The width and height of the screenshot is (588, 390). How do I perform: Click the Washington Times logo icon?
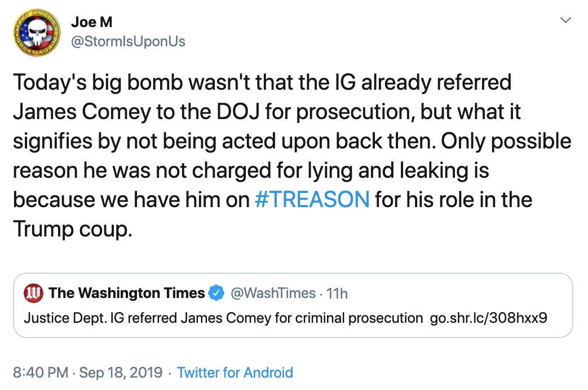pyautogui.click(x=34, y=293)
